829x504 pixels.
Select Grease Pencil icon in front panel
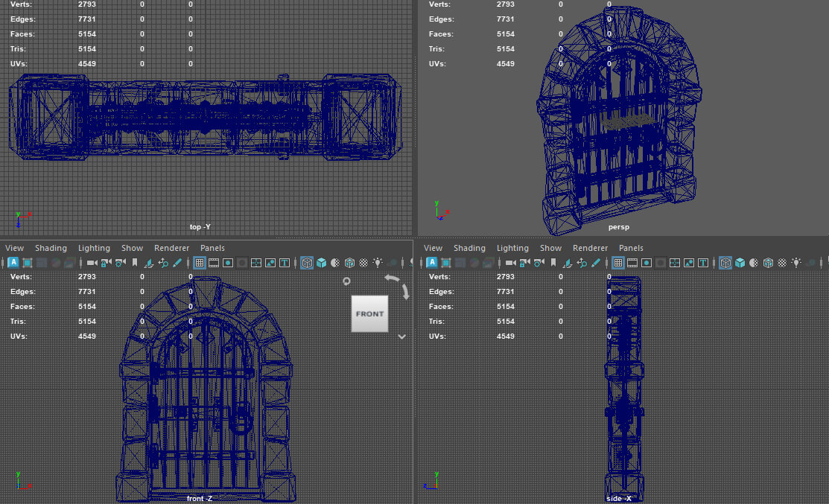coord(177,263)
